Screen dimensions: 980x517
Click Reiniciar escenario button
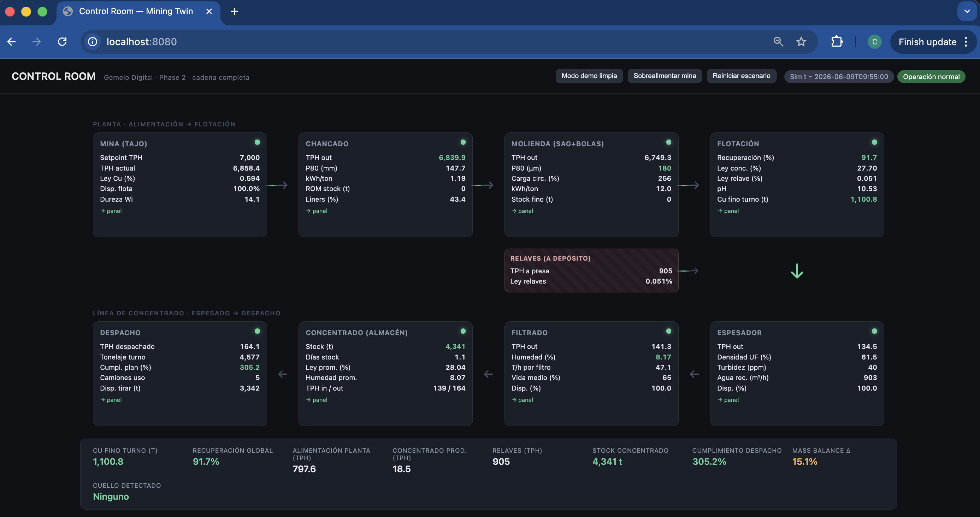[x=741, y=76]
